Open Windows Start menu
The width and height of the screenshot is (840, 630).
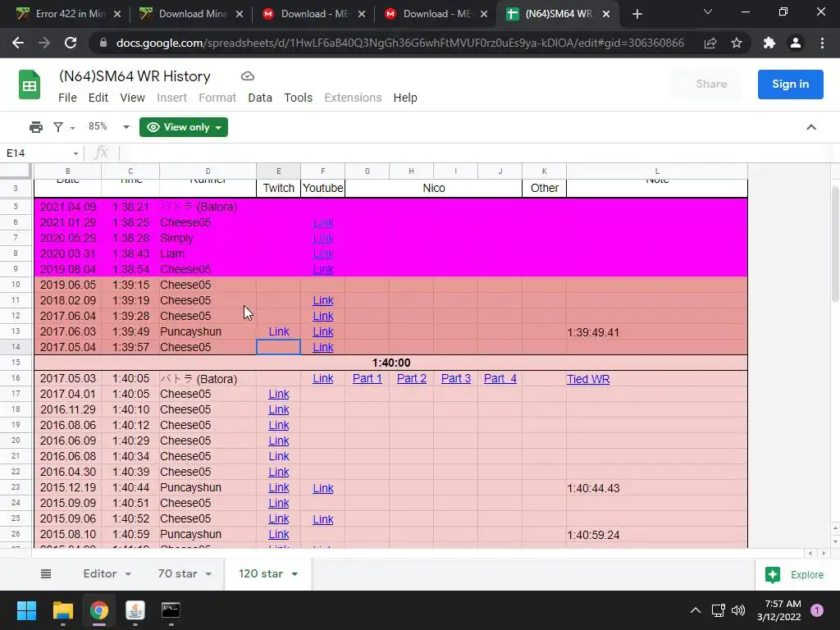pos(26,610)
